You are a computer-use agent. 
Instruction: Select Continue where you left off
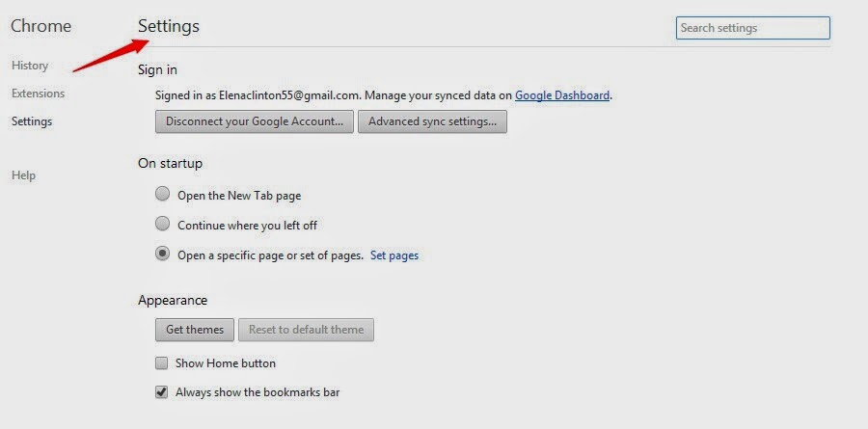coord(162,225)
